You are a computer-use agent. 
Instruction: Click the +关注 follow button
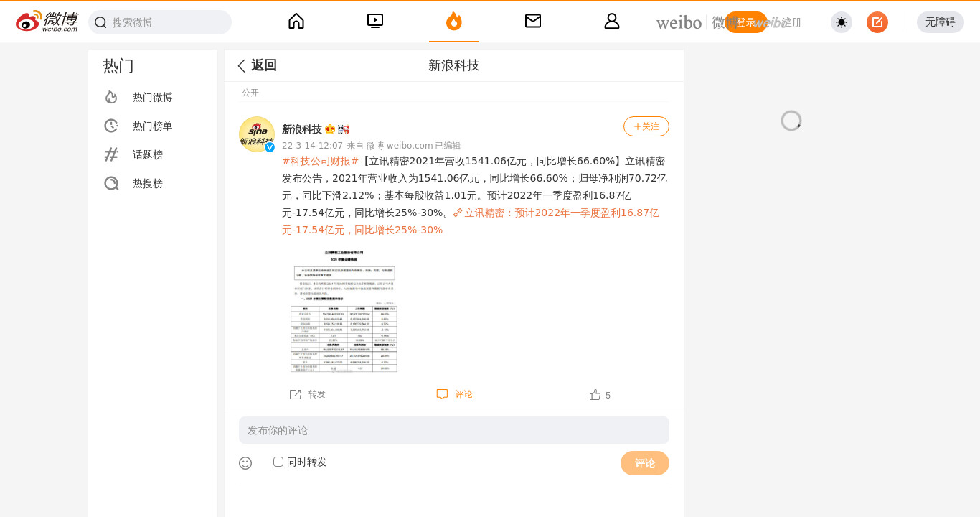pos(646,126)
